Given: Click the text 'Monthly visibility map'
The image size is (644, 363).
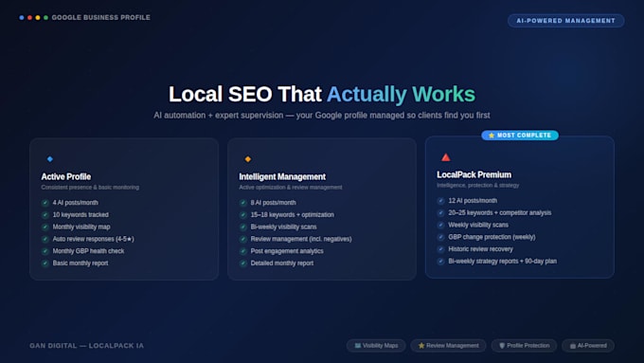Looking at the screenshot, I should coord(81,227).
